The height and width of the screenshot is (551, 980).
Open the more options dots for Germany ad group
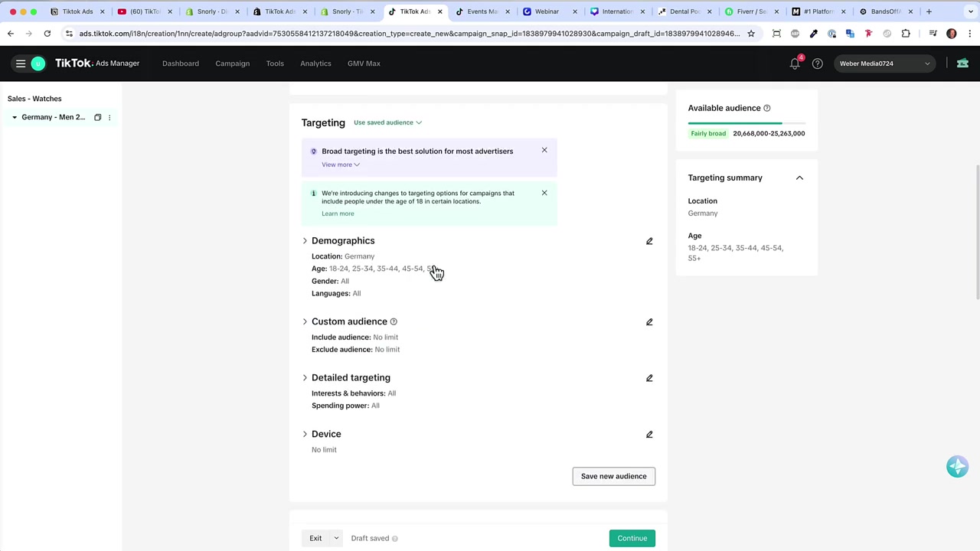coord(109,117)
